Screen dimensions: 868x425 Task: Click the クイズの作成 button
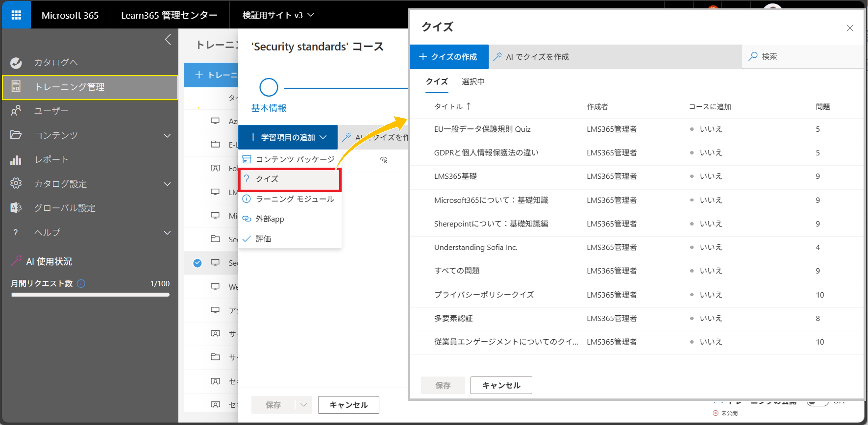click(449, 57)
